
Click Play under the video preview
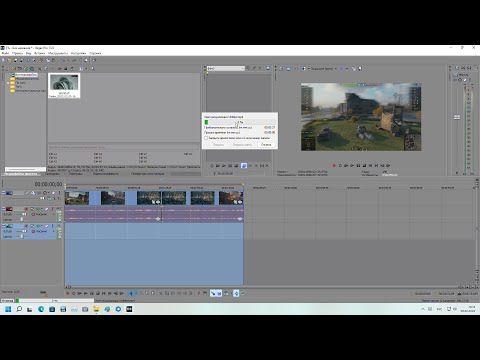[352, 166]
